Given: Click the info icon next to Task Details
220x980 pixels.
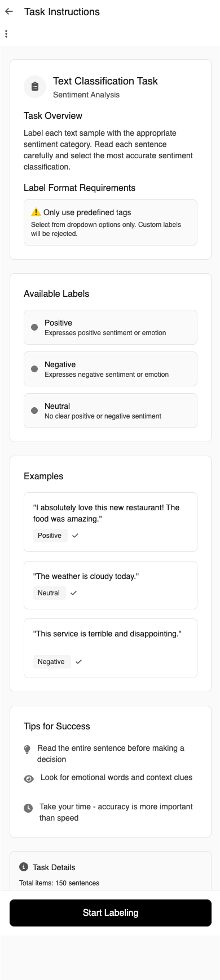Looking at the screenshot, I should tap(24, 867).
